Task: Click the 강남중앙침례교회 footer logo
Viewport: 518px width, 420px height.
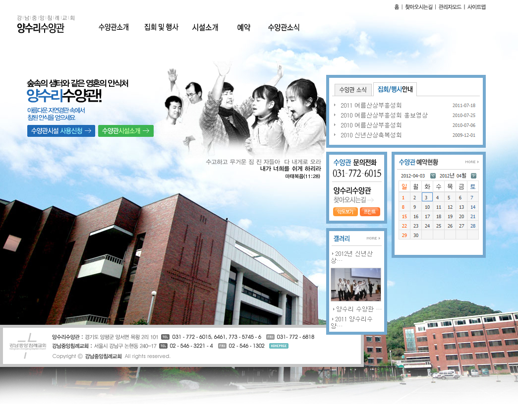Action: coord(27,346)
